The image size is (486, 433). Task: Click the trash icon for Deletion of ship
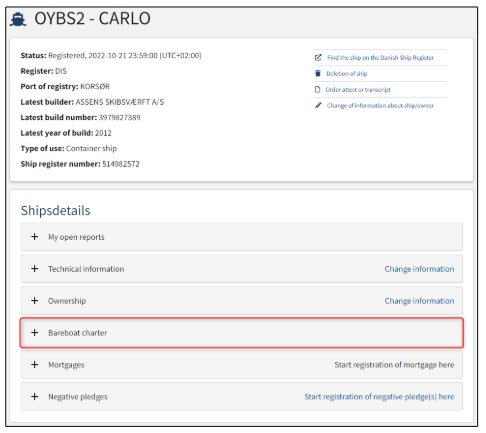click(x=318, y=73)
